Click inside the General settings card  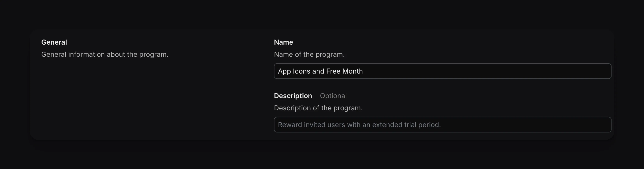(x=150, y=100)
